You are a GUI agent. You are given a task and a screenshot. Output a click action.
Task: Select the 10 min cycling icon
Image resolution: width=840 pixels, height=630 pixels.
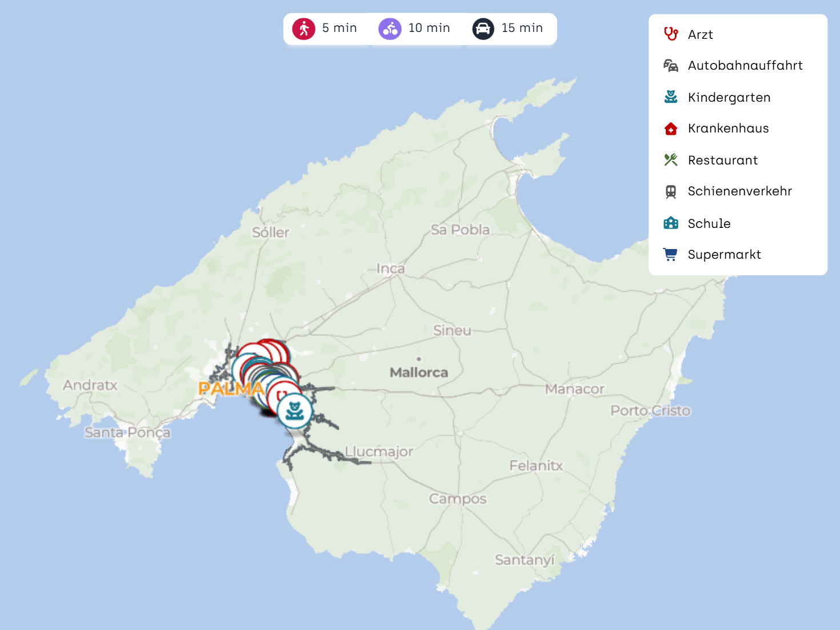point(390,29)
